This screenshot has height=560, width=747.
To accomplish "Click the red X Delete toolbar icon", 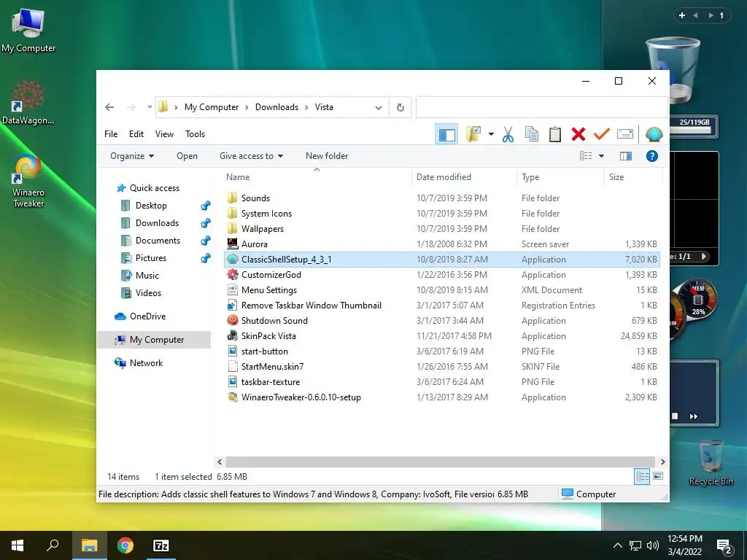I will point(578,134).
